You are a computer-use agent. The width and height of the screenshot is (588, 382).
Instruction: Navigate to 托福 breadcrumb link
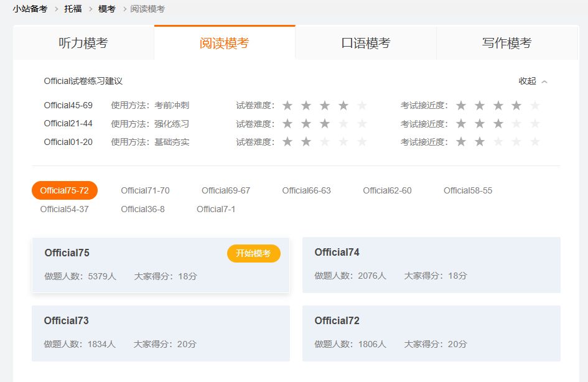(x=73, y=9)
